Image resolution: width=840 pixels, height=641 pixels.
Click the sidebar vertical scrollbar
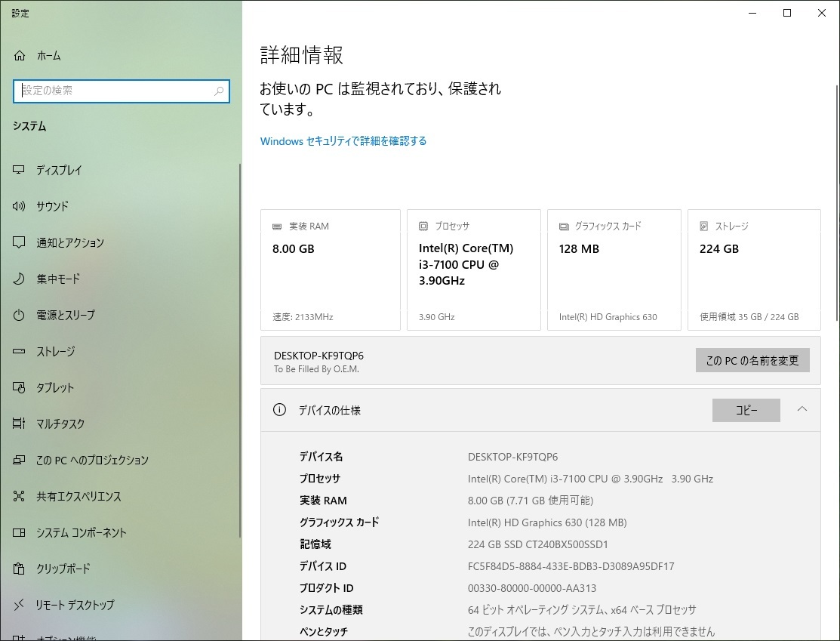tap(239, 350)
